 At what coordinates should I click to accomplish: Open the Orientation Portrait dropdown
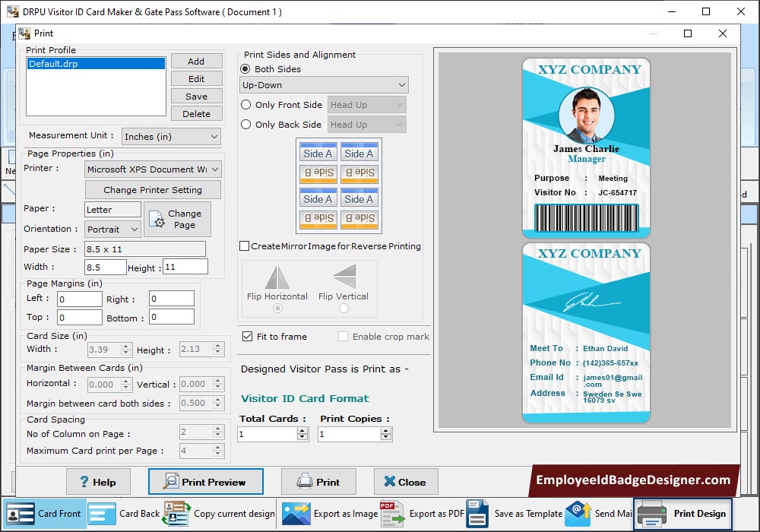click(x=112, y=230)
